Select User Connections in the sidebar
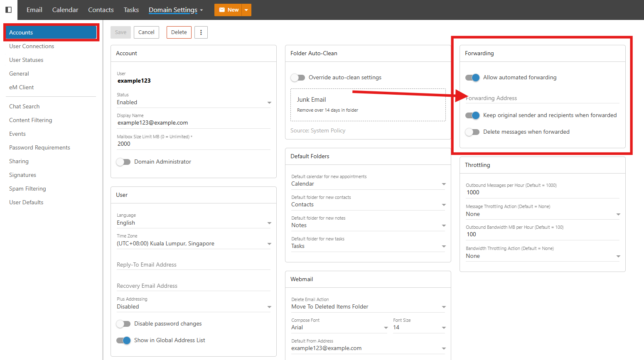The image size is (644, 360). pos(32,47)
